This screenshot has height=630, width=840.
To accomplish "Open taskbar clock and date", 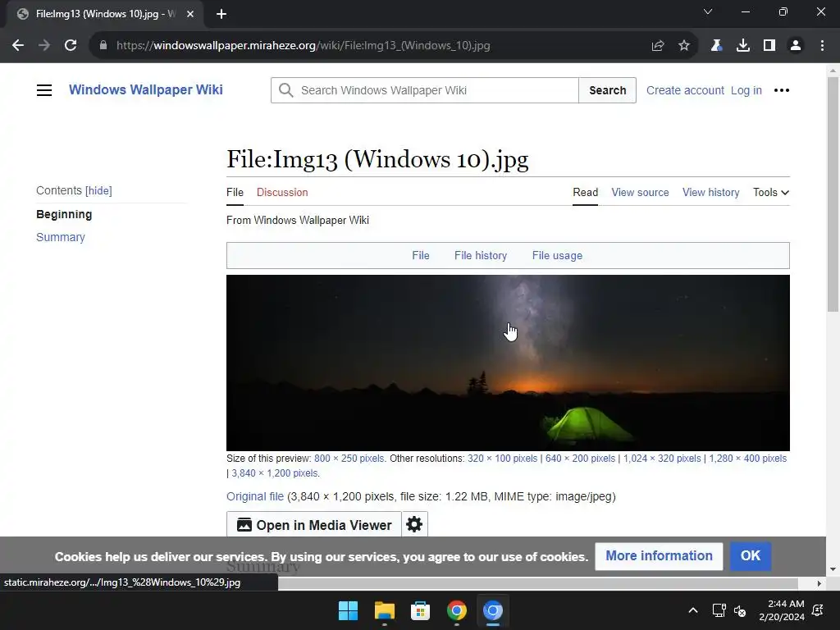I will click(782, 610).
